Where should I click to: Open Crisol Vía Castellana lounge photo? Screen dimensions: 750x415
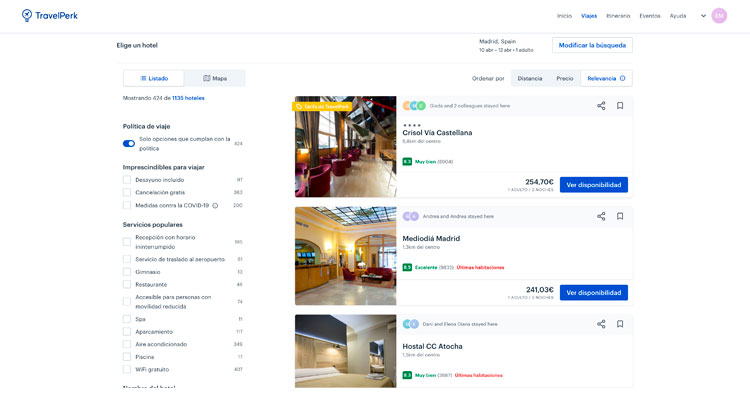click(x=345, y=147)
